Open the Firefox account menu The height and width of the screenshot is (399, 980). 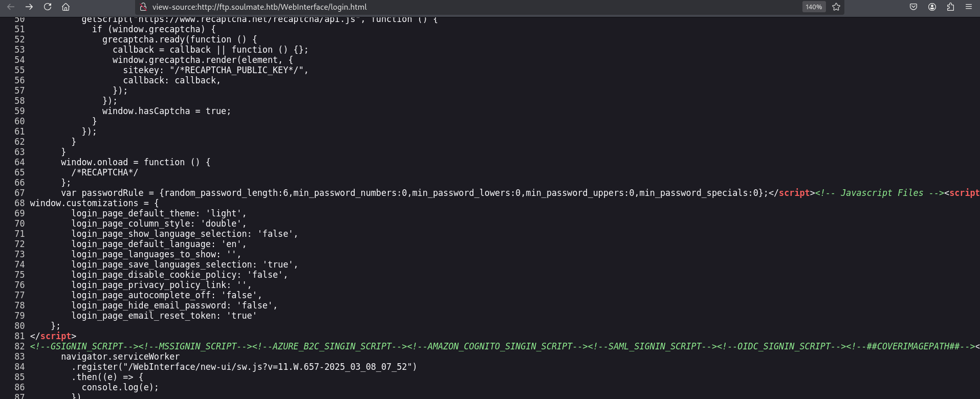click(x=932, y=7)
